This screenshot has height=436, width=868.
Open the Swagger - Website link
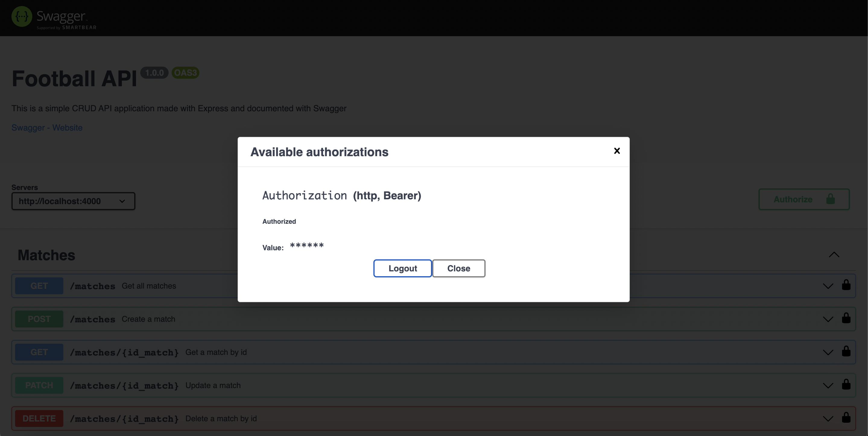[x=47, y=128]
